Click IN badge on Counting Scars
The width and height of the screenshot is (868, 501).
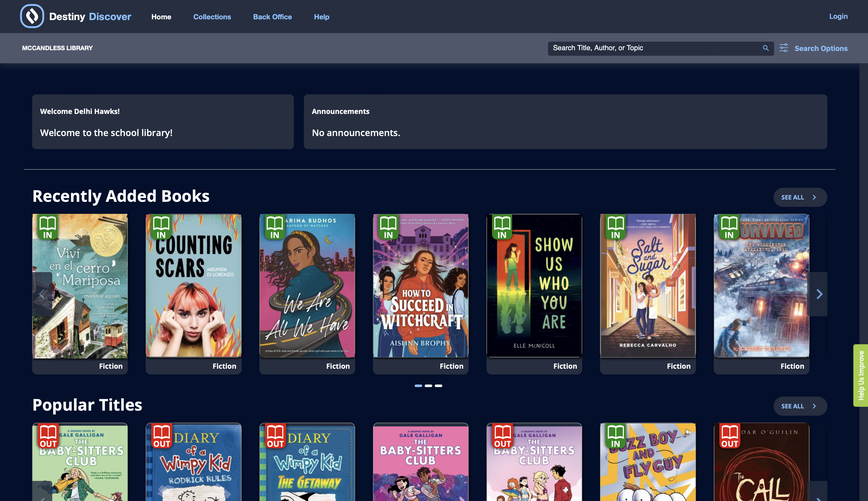pyautogui.click(x=161, y=227)
